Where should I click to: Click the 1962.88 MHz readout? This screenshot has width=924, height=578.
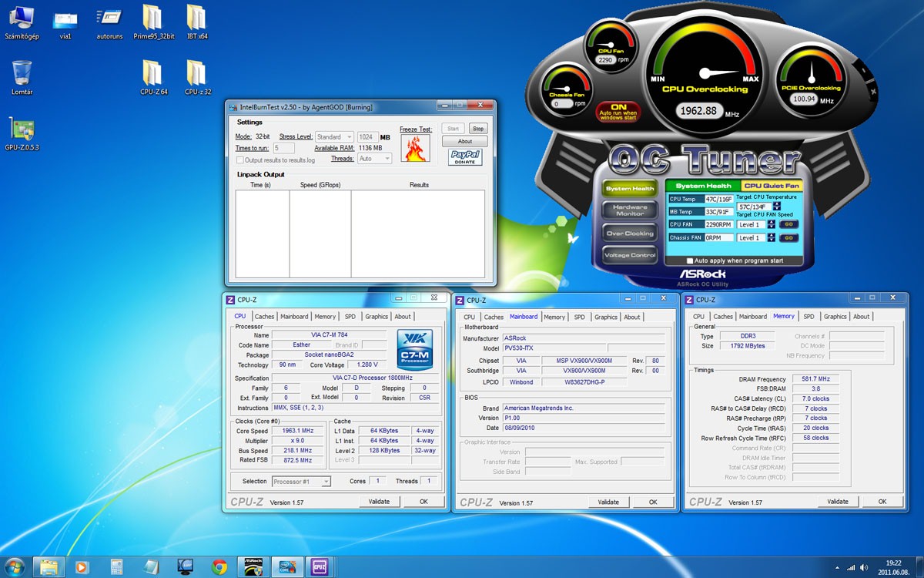point(699,110)
